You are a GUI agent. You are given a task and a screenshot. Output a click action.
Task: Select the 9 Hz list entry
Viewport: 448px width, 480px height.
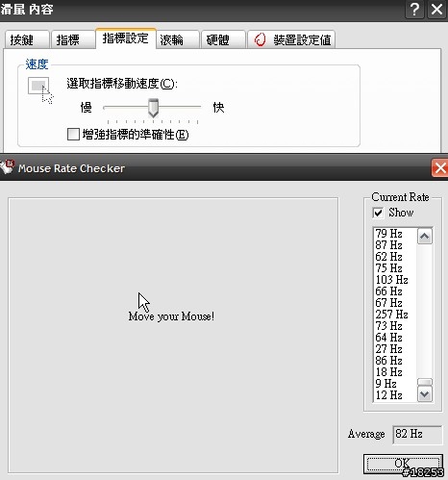[395, 384]
